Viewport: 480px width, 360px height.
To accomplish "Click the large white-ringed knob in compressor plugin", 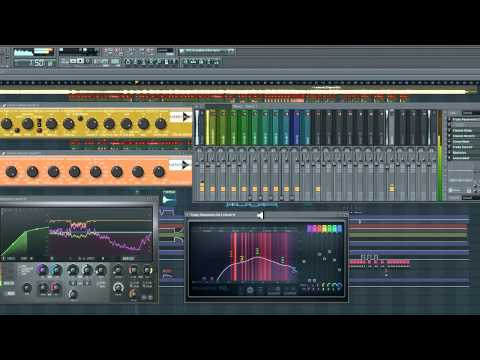I will (118, 287).
